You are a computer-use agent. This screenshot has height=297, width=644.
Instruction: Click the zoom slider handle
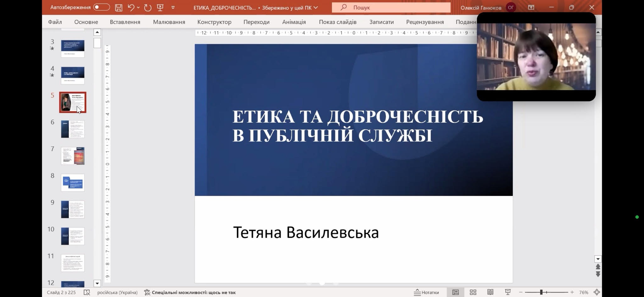point(541,292)
